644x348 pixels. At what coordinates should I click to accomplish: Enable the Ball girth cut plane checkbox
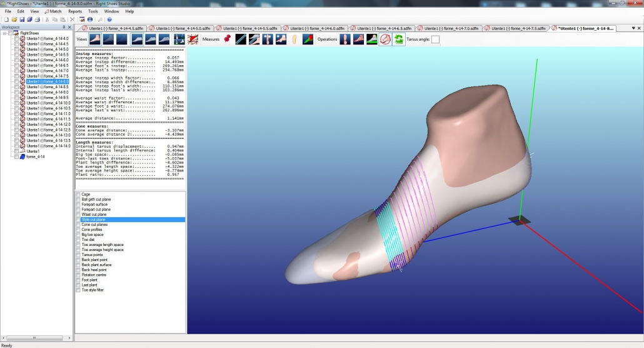(x=78, y=200)
